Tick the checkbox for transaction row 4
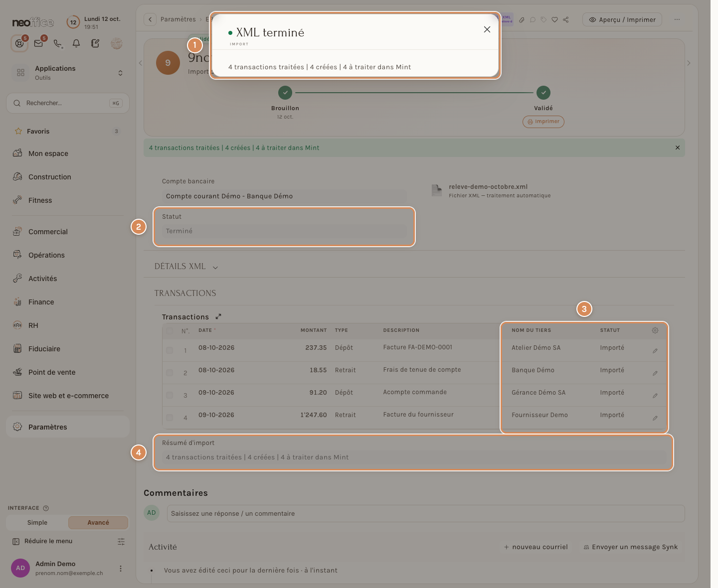Viewport: 718px width, 588px height. 170,418
